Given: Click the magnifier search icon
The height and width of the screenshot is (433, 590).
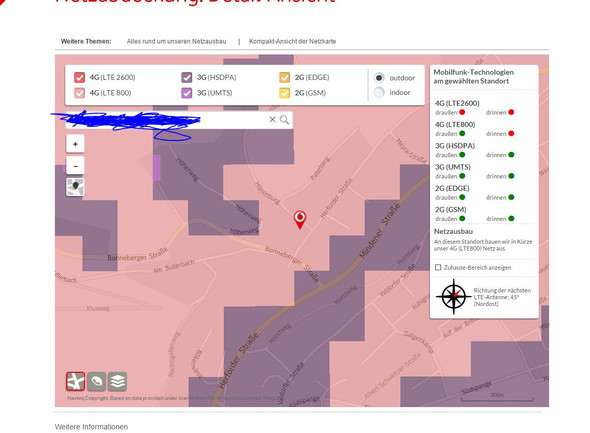Looking at the screenshot, I should tap(284, 120).
